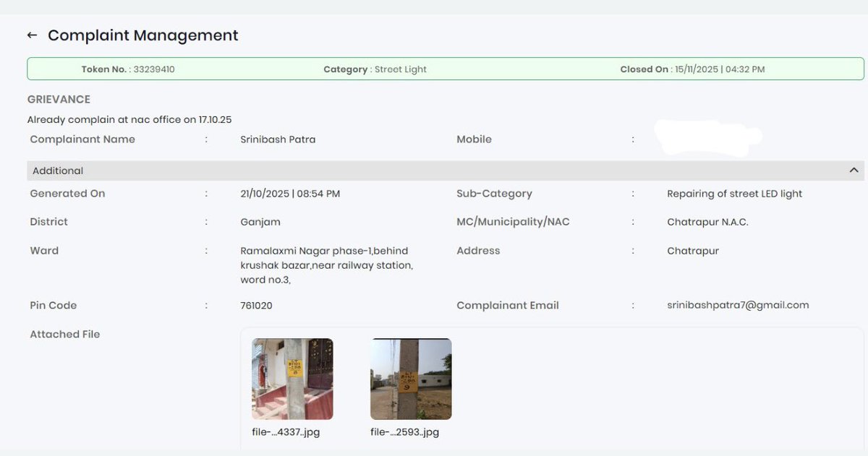The width and height of the screenshot is (868, 456).
Task: Click the Street Light category value
Action: pyautogui.click(x=401, y=69)
